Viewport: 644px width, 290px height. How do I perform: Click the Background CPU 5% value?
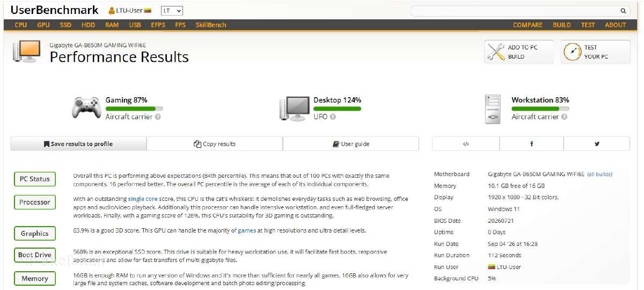(492, 279)
